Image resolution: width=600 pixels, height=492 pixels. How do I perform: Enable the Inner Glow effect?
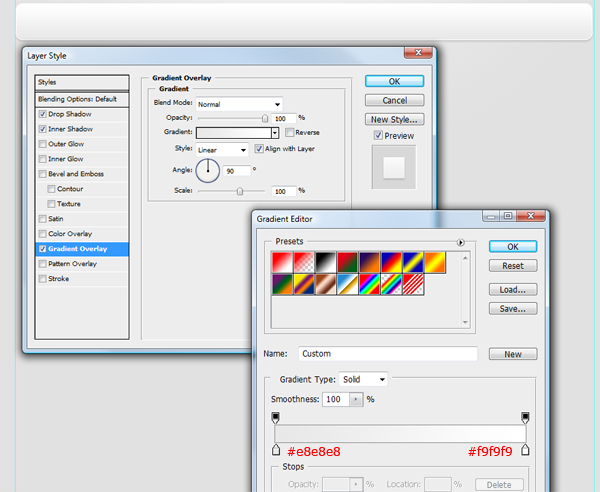(43, 159)
